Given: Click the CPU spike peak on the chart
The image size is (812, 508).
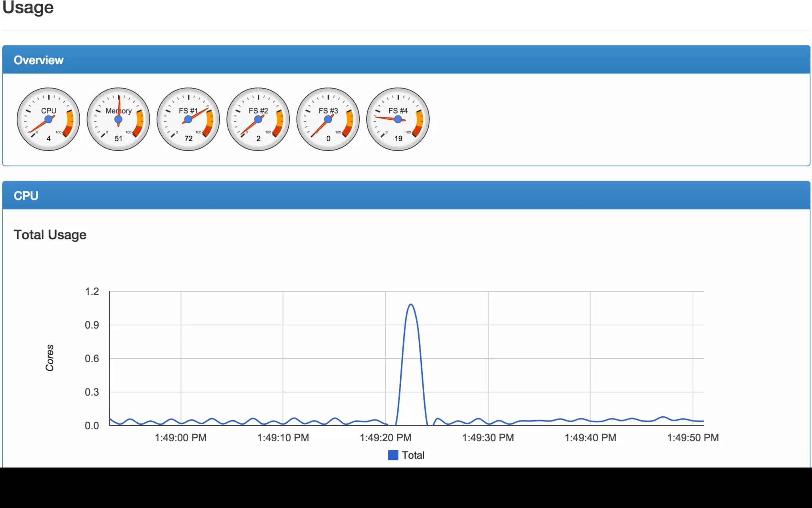Looking at the screenshot, I should (x=411, y=305).
